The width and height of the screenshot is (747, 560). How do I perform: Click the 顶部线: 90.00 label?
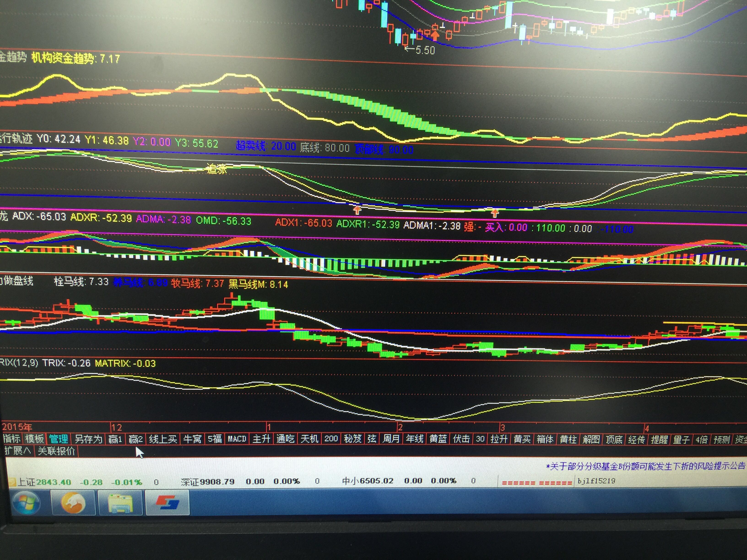(384, 150)
